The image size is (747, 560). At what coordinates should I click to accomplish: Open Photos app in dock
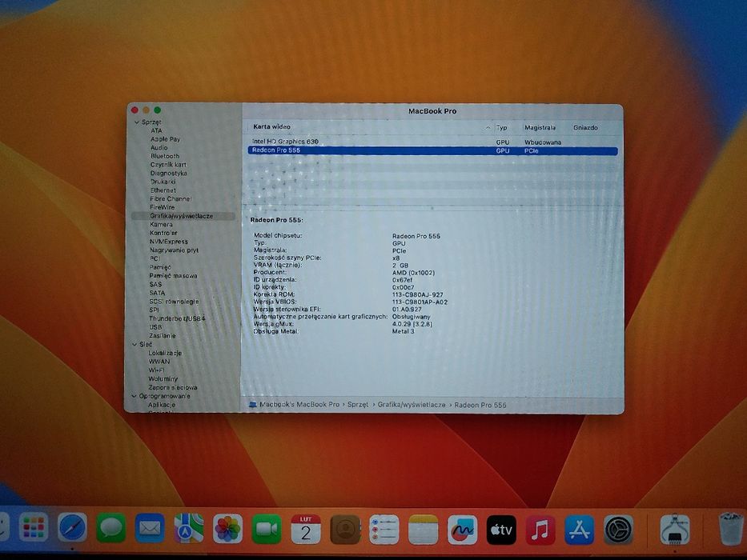[227, 529]
